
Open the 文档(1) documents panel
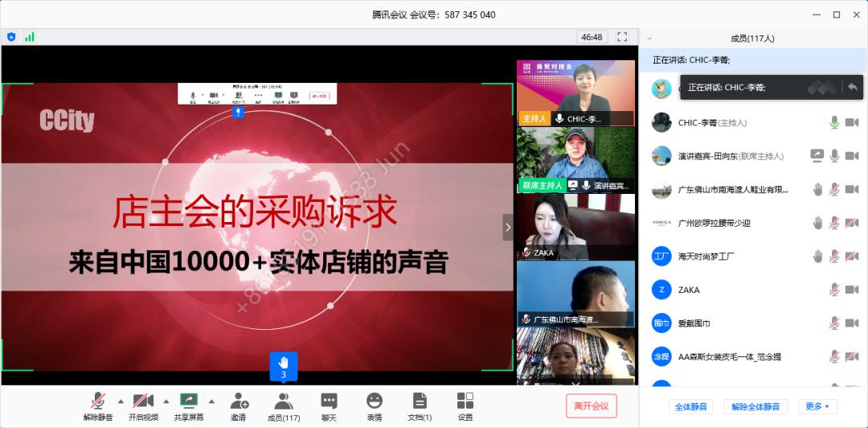[420, 406]
